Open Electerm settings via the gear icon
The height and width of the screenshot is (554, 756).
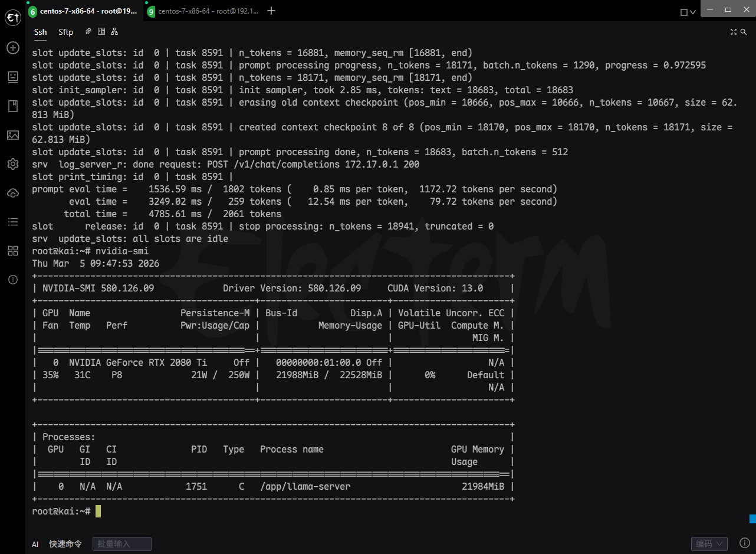point(12,164)
